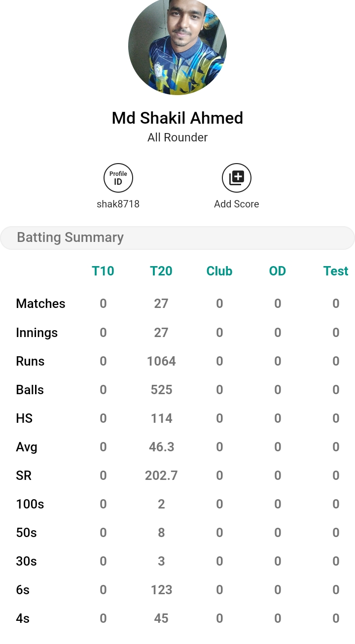This screenshot has width=355, height=644.
Task: Tap the T20 balls value 525
Action: coord(161,390)
